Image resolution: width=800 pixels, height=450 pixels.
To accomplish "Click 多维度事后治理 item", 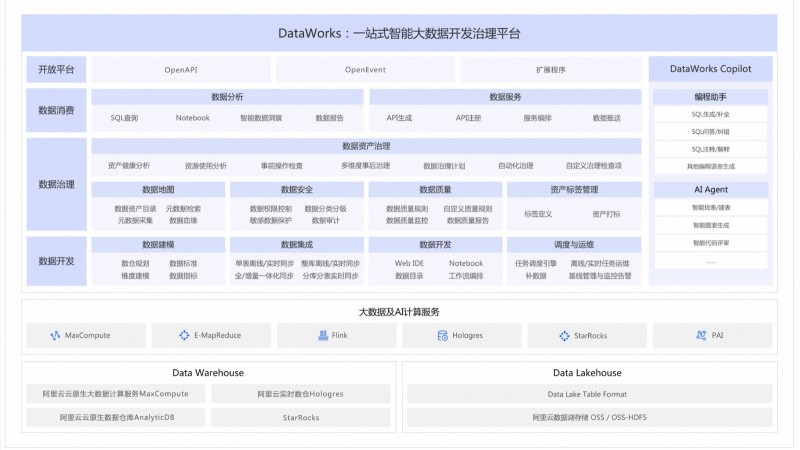I will [365, 166].
